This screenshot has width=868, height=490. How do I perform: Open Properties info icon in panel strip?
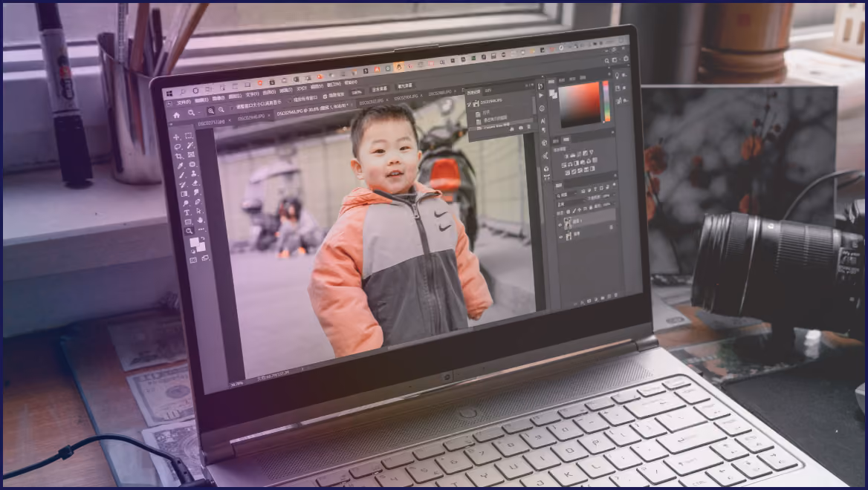(x=542, y=108)
